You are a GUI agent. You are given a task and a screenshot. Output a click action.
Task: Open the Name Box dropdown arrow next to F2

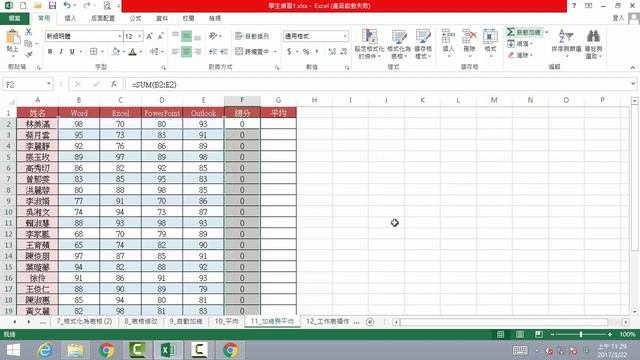click(x=49, y=84)
